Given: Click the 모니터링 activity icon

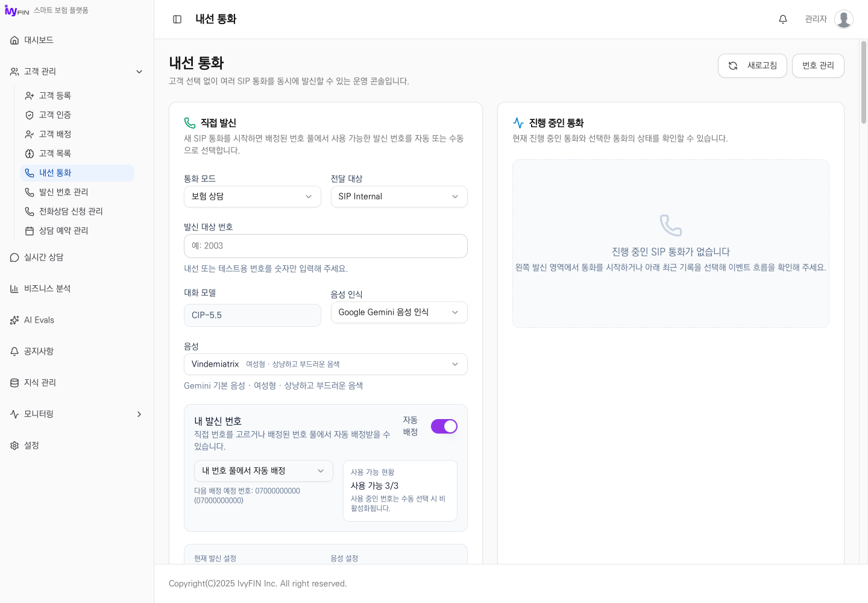Looking at the screenshot, I should pyautogui.click(x=14, y=414).
